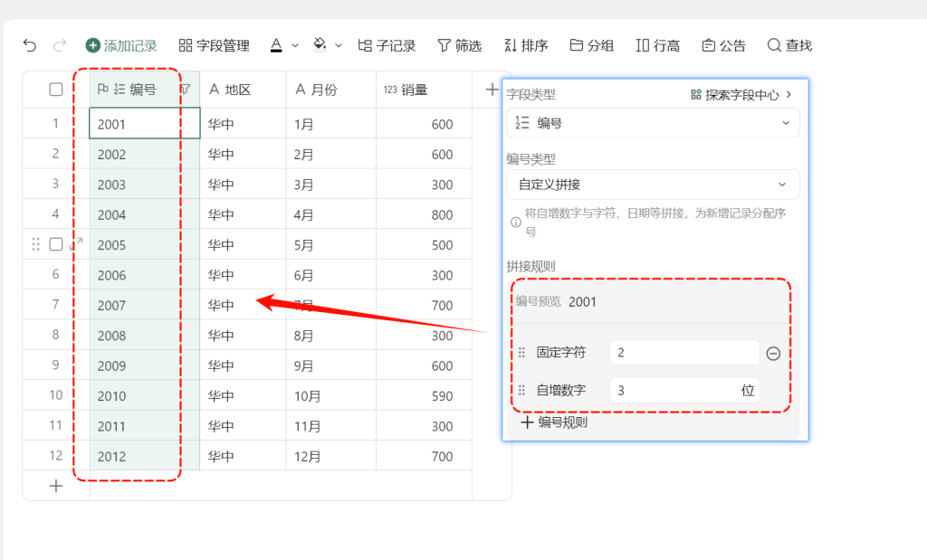Tick the checkbox on row 2005

coord(56,244)
